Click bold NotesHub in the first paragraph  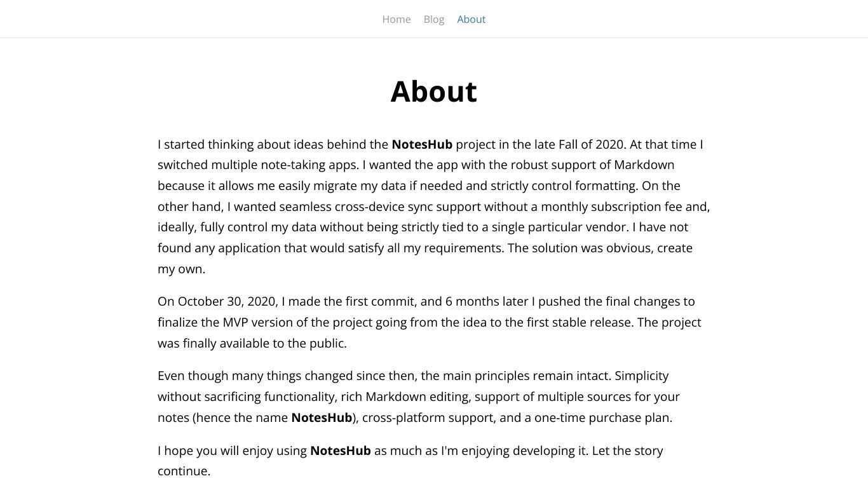point(422,144)
